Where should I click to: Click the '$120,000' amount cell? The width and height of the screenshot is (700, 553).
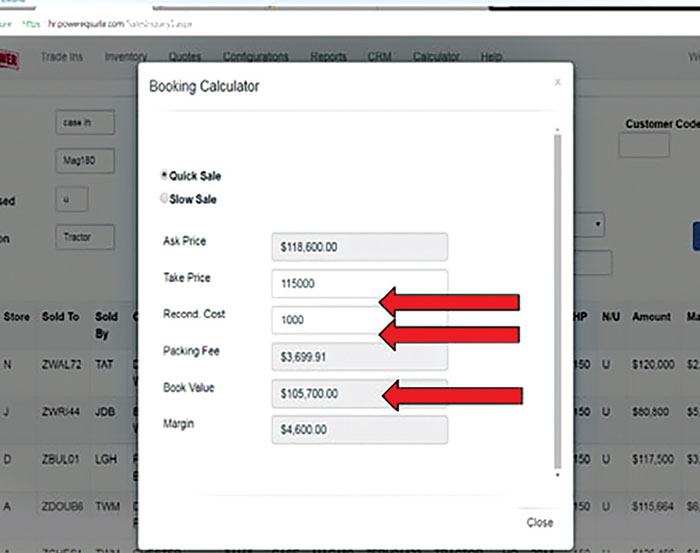click(653, 365)
